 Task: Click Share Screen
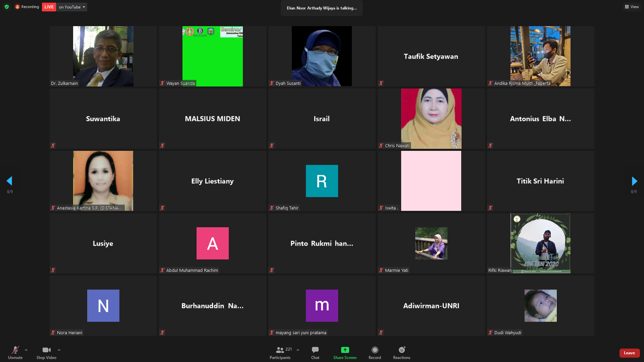345,353
